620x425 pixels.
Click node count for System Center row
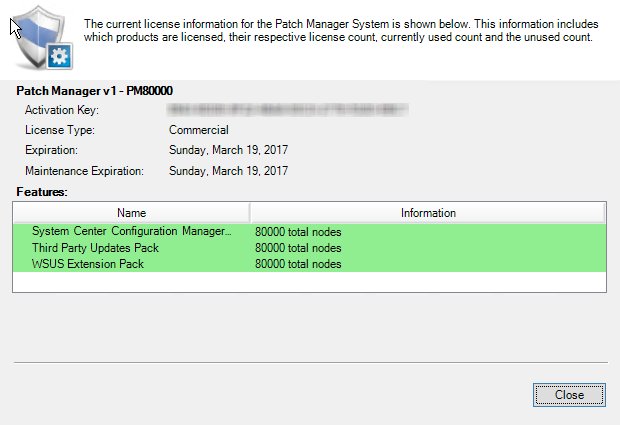coord(298,231)
